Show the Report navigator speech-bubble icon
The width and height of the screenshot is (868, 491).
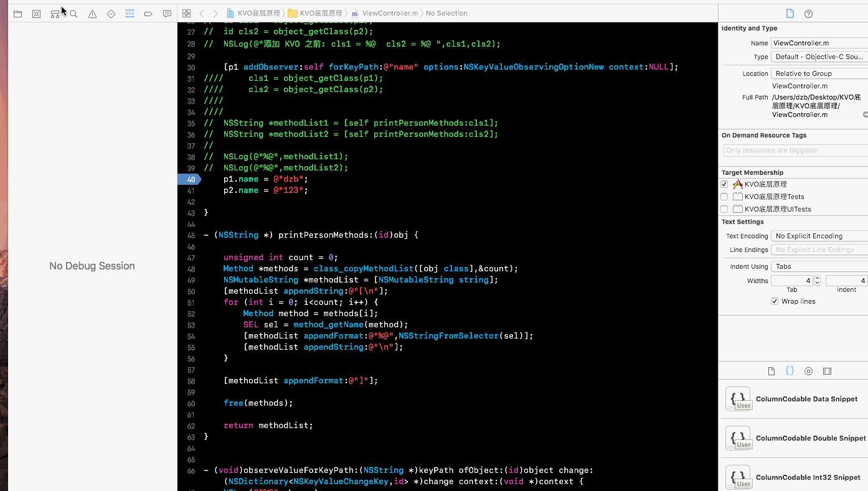[x=167, y=14]
